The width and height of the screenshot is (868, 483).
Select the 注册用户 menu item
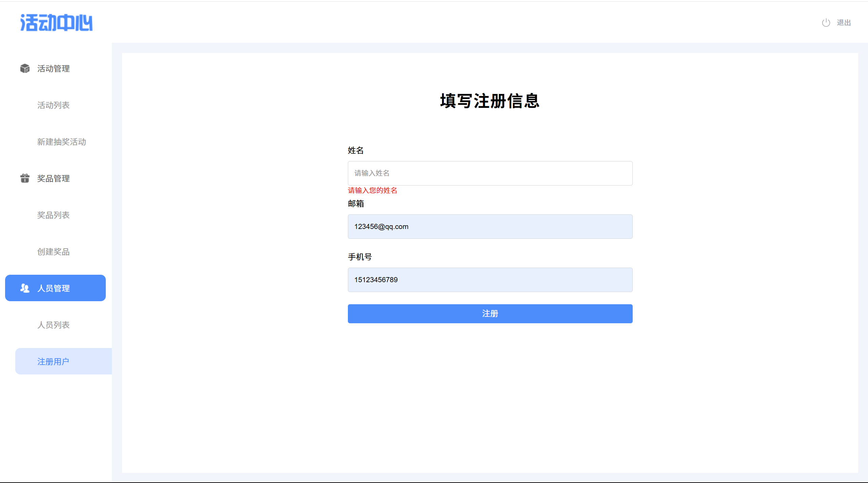[x=54, y=362]
